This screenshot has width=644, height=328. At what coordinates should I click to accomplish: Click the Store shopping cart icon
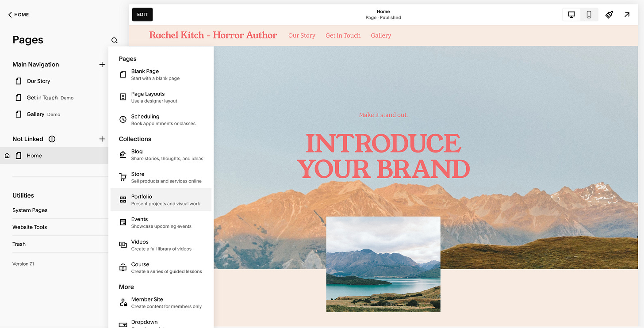tap(123, 177)
